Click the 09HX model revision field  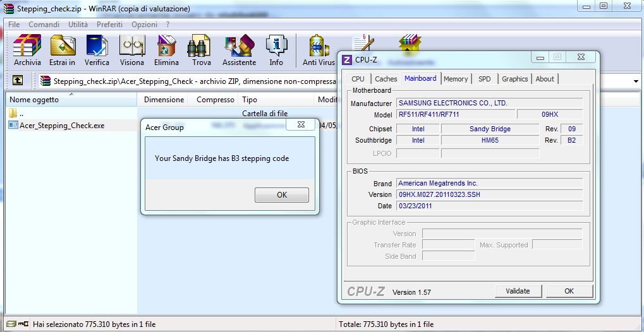550,114
